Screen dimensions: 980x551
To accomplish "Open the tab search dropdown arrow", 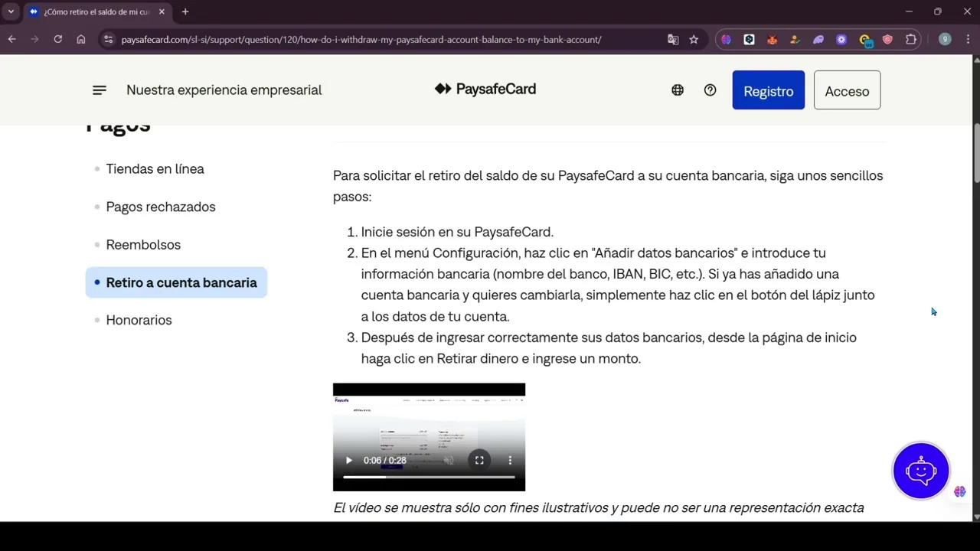I will point(11,11).
